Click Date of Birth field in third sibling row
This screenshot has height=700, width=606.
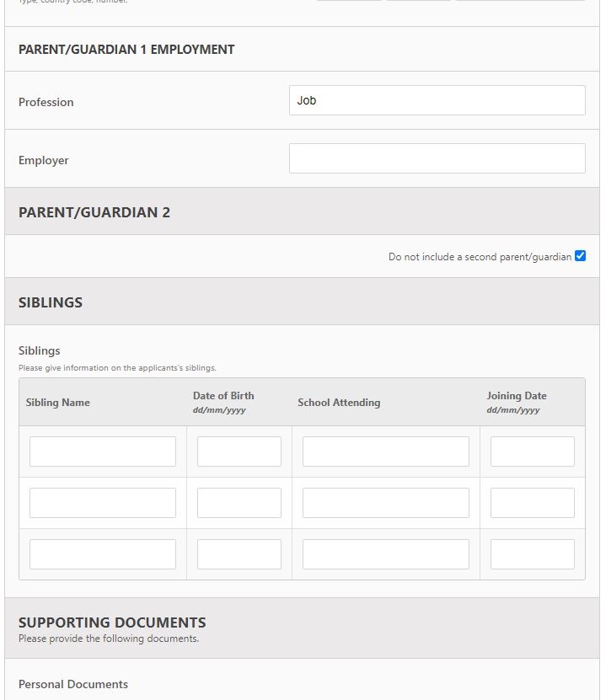coord(239,554)
